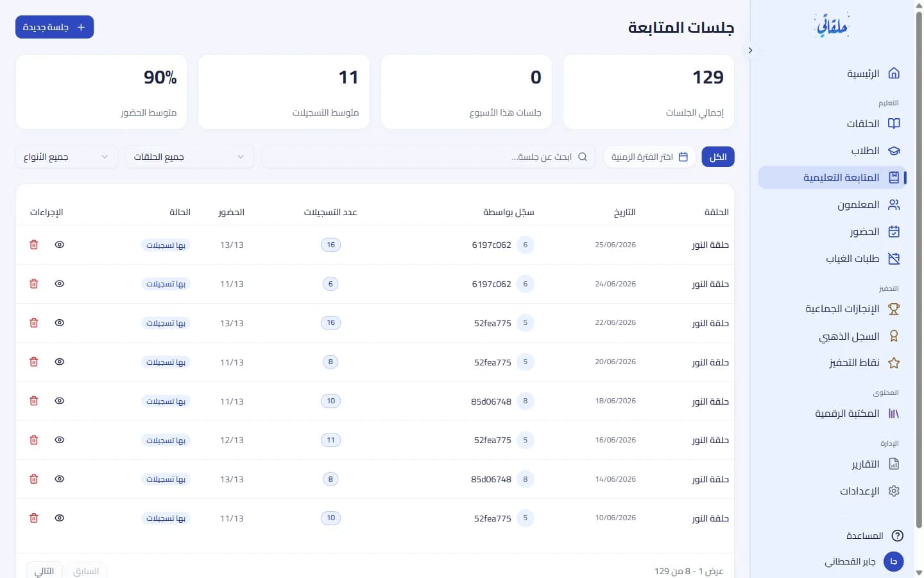View the 20/06/2026 session with eye icon
Viewport: 924px width, 578px height.
point(60,362)
